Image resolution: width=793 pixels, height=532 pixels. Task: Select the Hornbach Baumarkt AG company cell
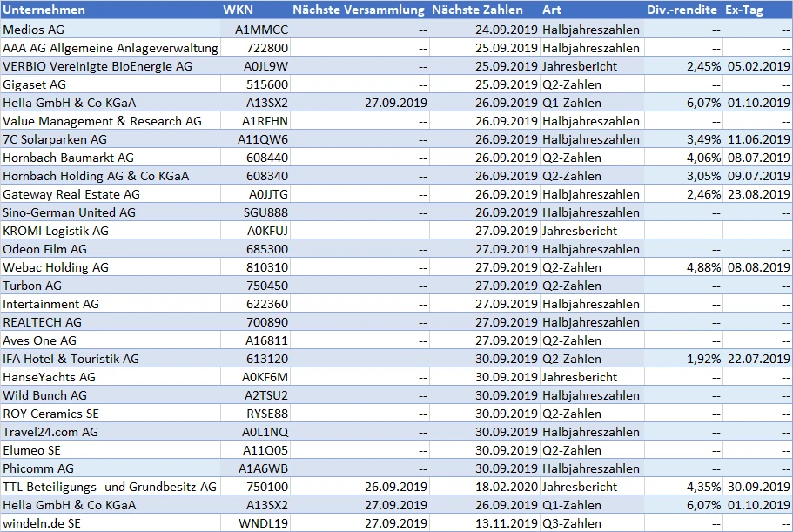pos(68,157)
